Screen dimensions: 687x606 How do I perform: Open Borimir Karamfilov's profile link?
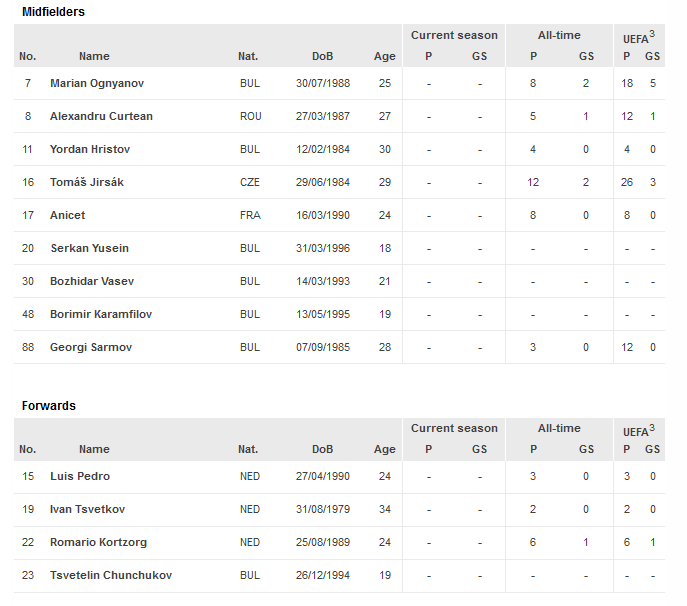click(x=101, y=314)
